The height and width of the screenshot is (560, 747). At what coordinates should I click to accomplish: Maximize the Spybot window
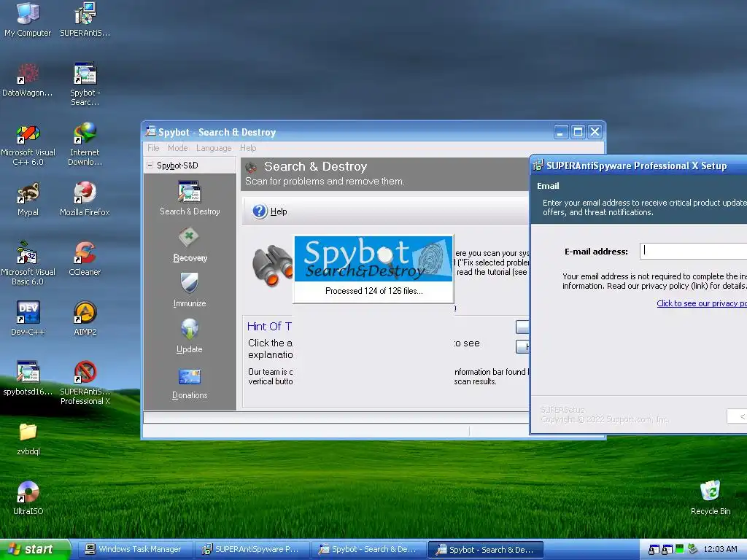coord(578,132)
